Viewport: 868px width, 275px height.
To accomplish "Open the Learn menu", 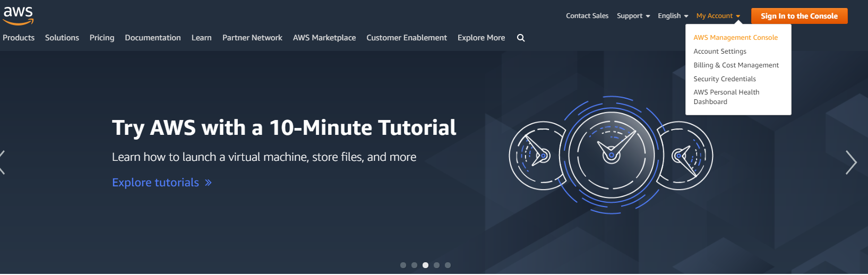I will [202, 38].
